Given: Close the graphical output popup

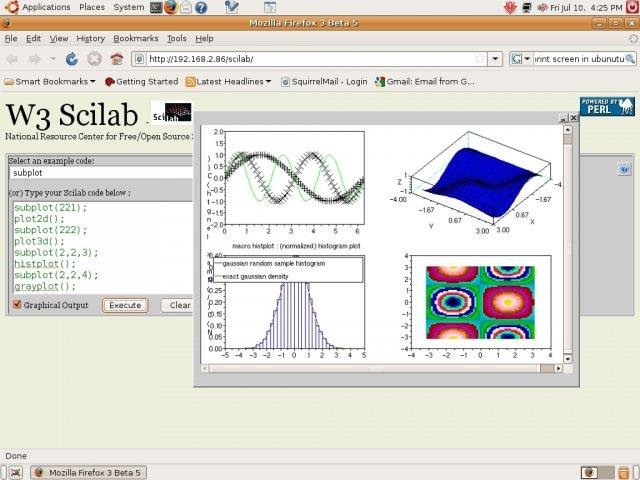Looking at the screenshot, I should pos(573,118).
